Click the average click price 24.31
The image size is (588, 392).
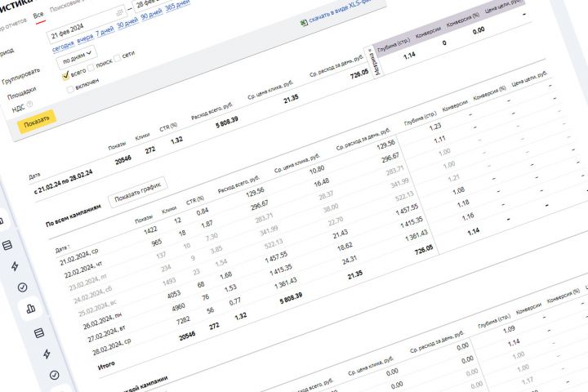350,260
